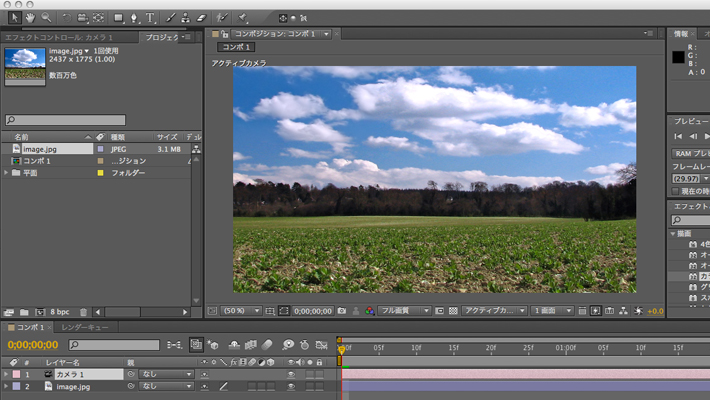Screen dimensions: 710x400
Task: Toggle visibility eye of image.jpg layer
Action: coord(291,386)
